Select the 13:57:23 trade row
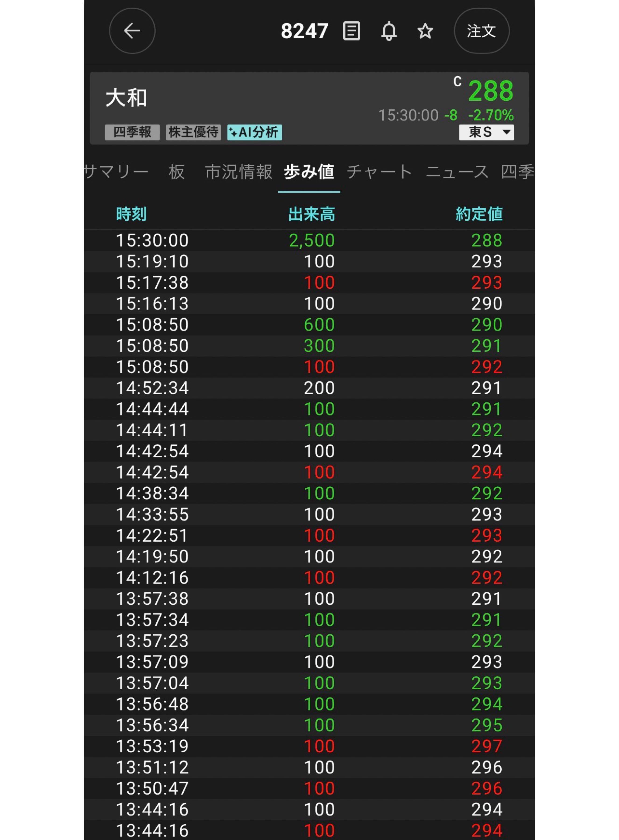 (309, 641)
